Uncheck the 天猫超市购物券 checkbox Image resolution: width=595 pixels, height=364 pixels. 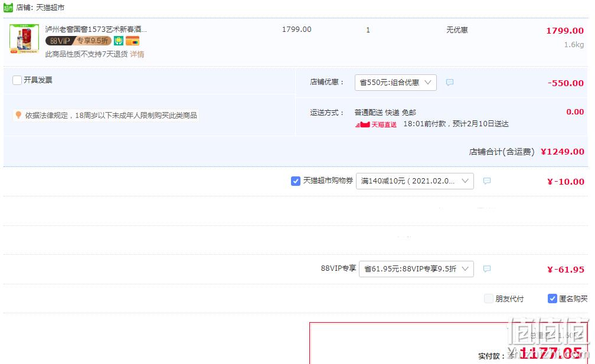pyautogui.click(x=296, y=181)
